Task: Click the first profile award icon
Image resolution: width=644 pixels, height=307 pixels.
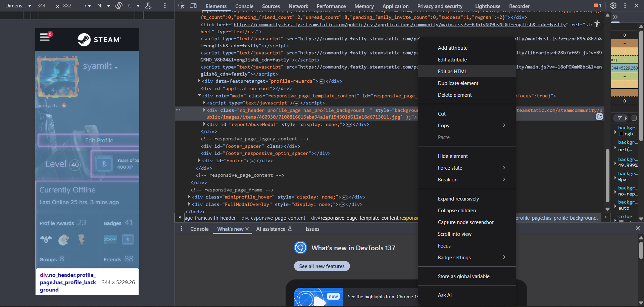Action: (46, 239)
